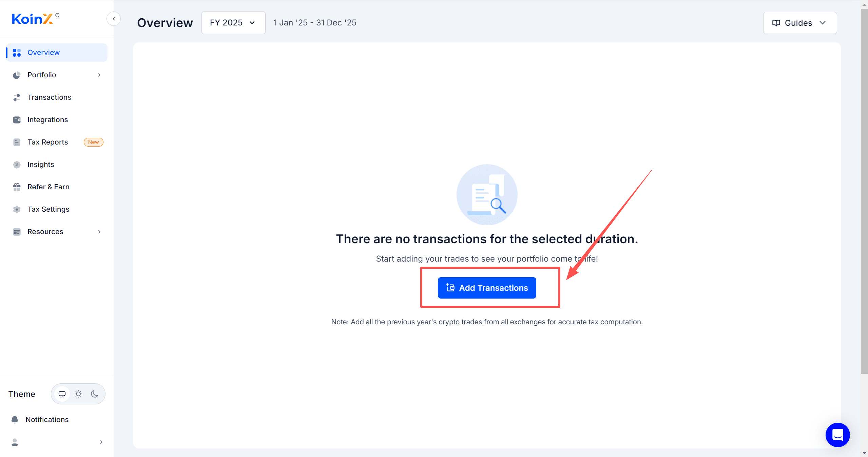Click the Insights badge icon
Image resolution: width=868 pixels, height=457 pixels.
pos(17,165)
